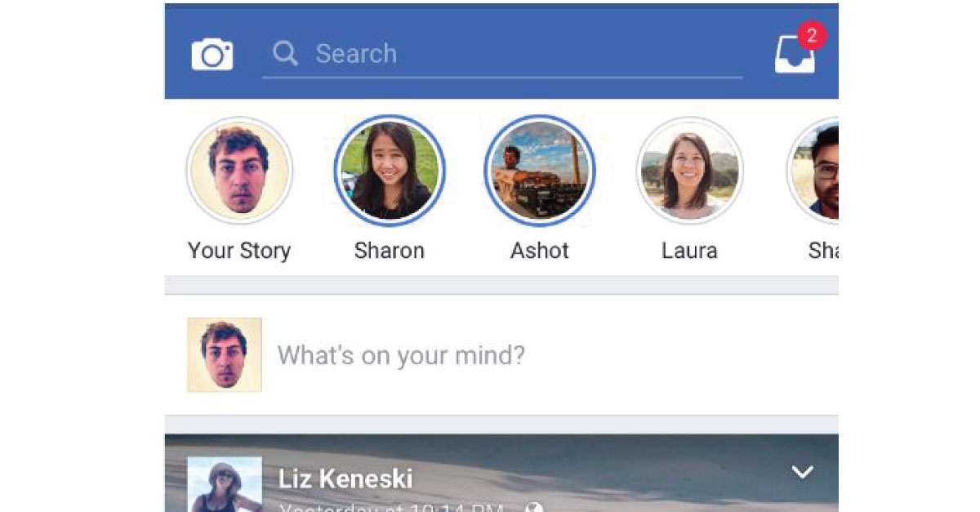Tap the Laura name label
Image resolution: width=980 pixels, height=512 pixels.
[690, 251]
